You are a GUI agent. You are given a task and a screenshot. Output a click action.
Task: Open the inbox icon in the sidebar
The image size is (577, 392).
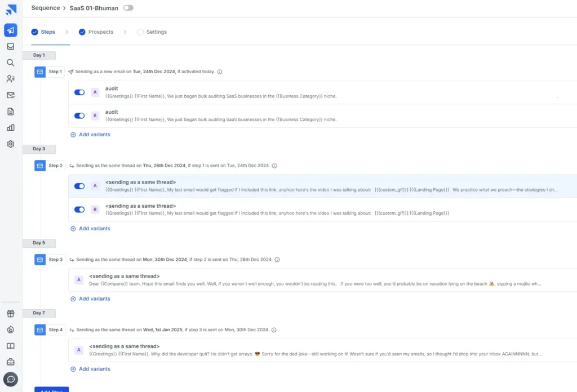pyautogui.click(x=11, y=46)
